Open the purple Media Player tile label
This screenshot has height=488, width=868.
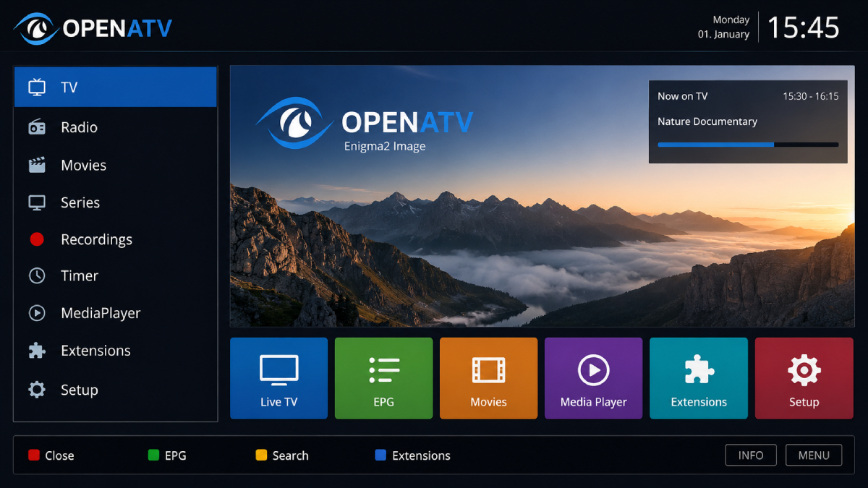[594, 402]
